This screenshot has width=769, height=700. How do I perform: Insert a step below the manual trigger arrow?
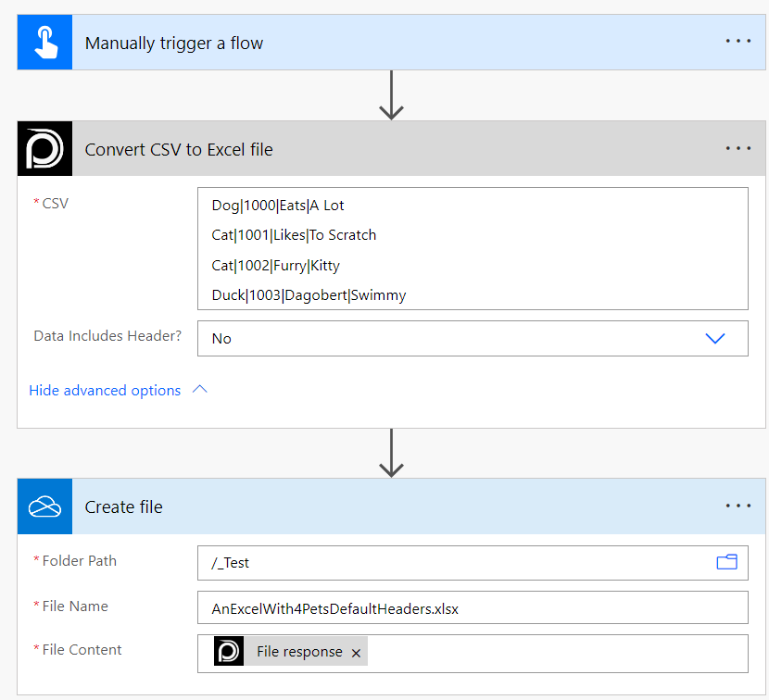click(392, 95)
